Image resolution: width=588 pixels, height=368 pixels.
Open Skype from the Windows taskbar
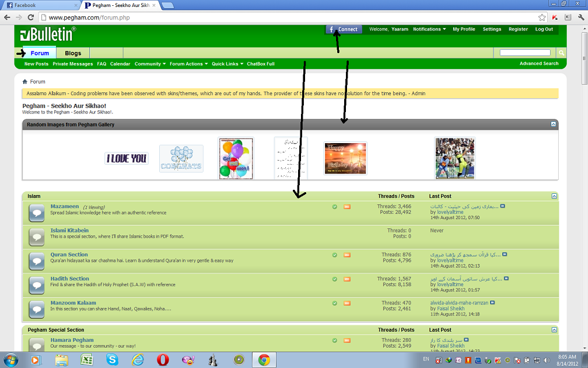click(112, 360)
